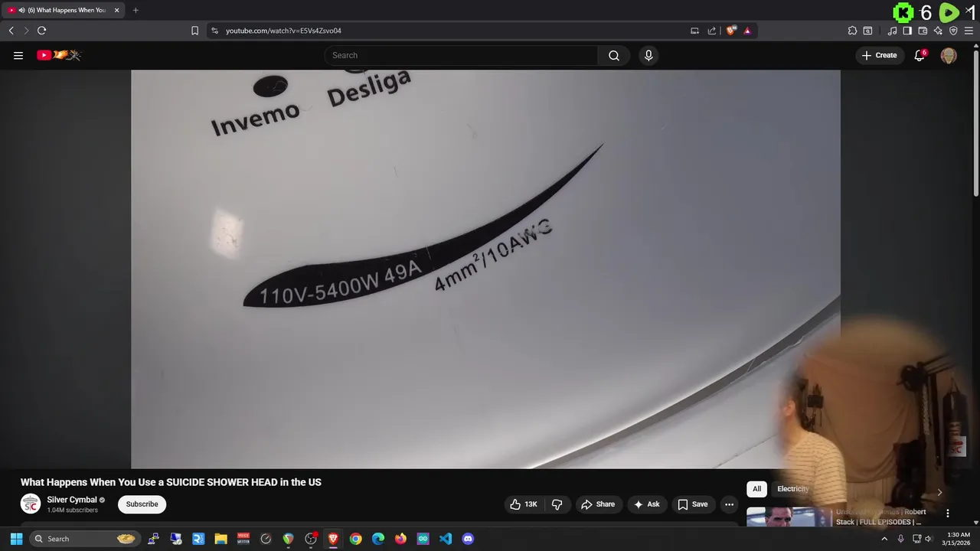Image resolution: width=980 pixels, height=551 pixels.
Task: Click the video title text
Action: pos(171,482)
